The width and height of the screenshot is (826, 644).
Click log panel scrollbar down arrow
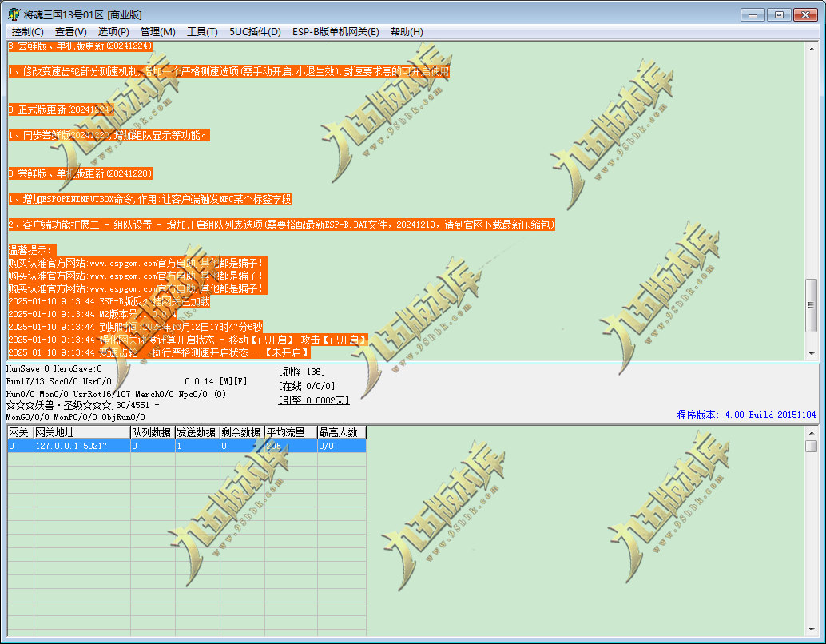pyautogui.click(x=812, y=354)
